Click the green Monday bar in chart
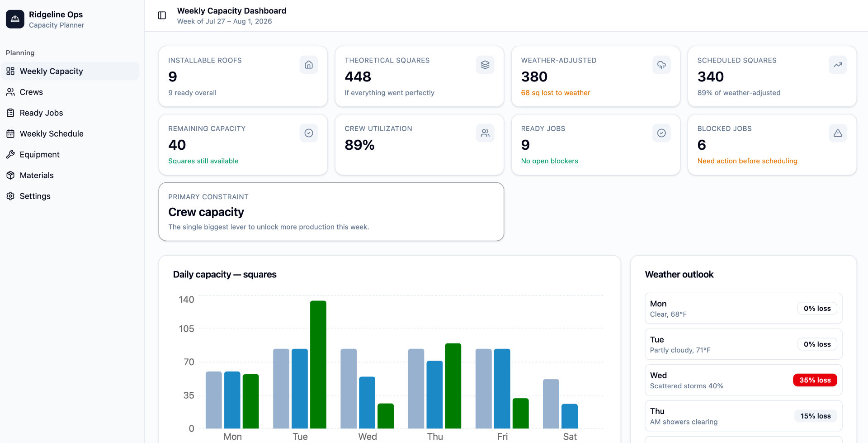 pos(251,401)
